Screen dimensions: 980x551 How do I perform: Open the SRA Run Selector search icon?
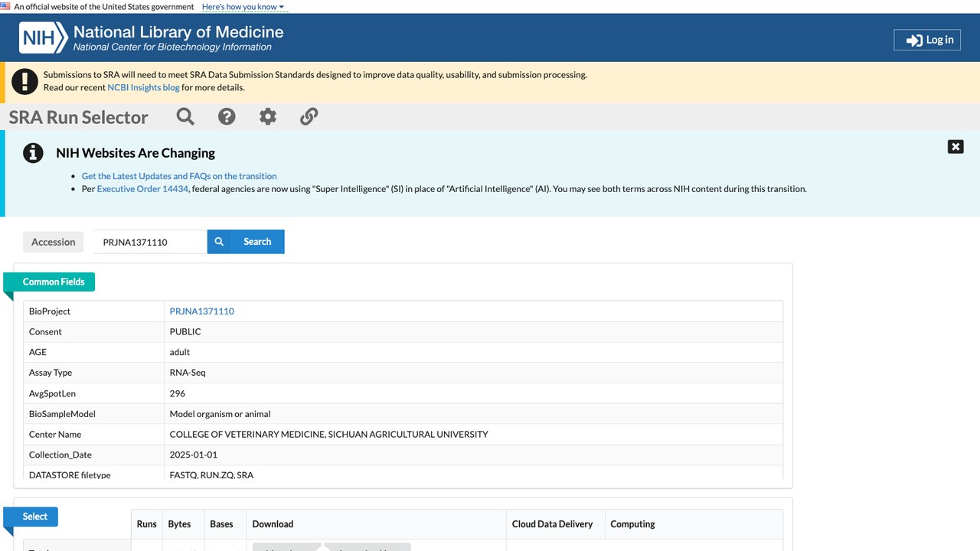tap(185, 116)
